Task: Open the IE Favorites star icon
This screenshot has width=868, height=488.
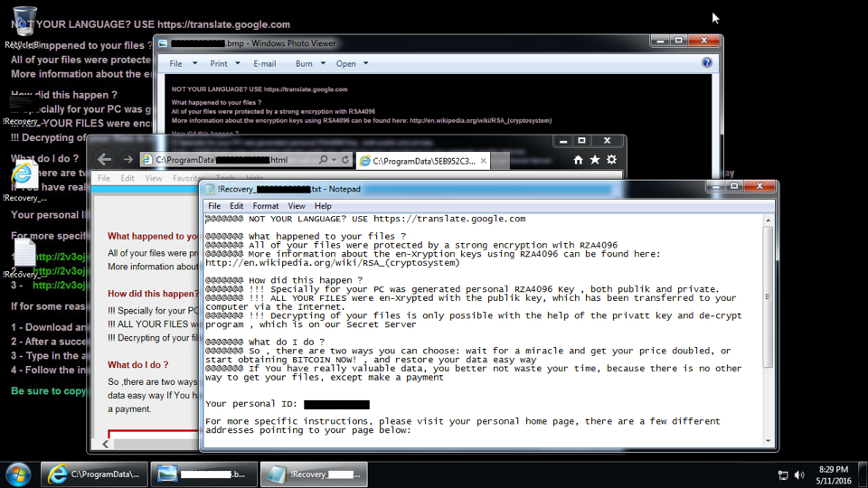Action: [x=595, y=160]
